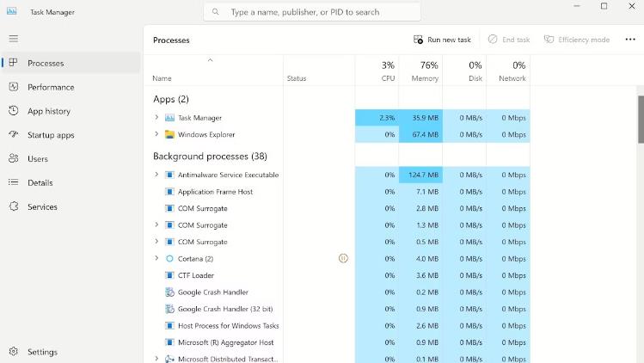Click the Name column header
The height and width of the screenshot is (363, 644).
[x=213, y=71]
